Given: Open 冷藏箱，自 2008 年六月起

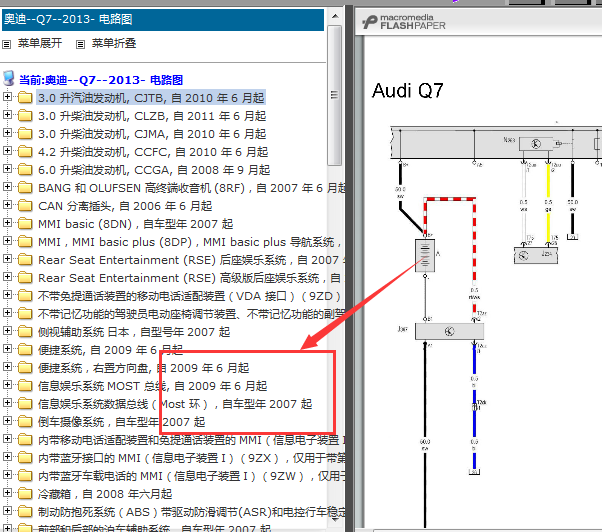Looking at the screenshot, I should pos(105,494).
